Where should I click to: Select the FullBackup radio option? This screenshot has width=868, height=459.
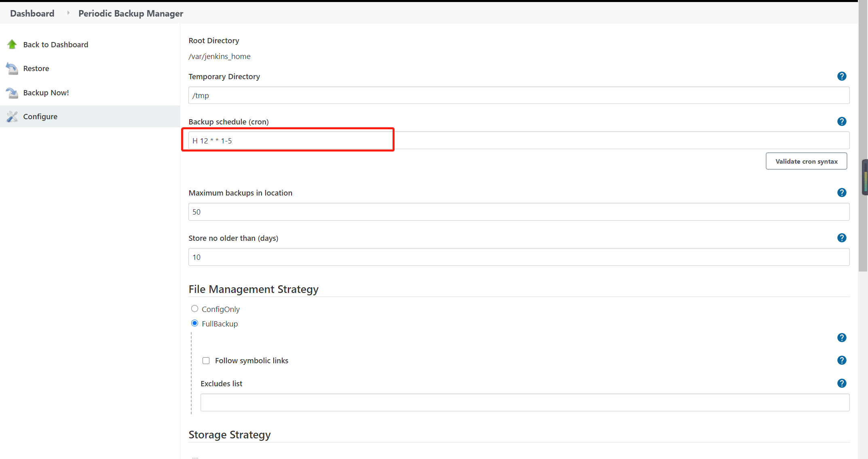(x=194, y=323)
